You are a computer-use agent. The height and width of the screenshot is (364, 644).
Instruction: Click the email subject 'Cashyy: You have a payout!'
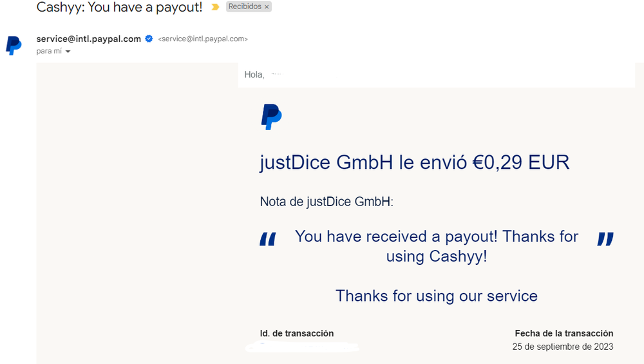tap(120, 8)
